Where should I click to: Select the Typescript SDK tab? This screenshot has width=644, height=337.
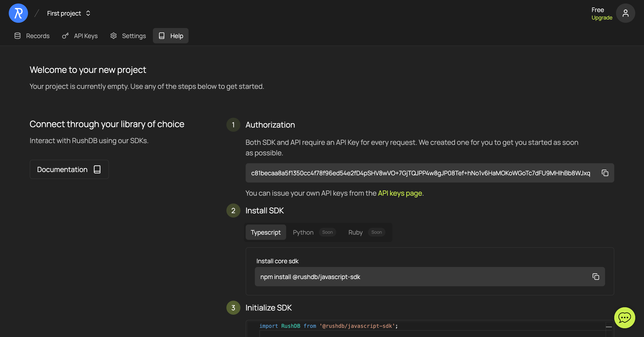[265, 232]
